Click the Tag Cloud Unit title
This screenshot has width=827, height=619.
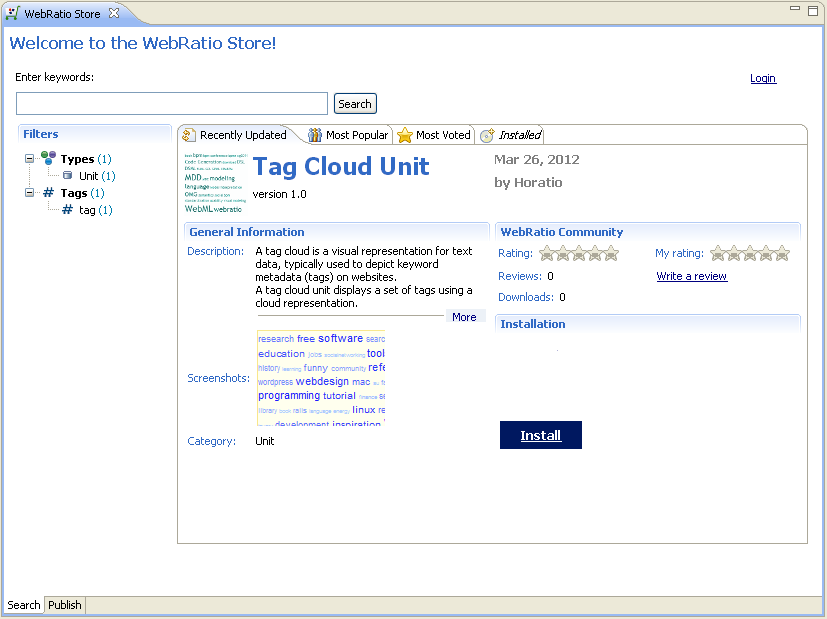click(341, 167)
